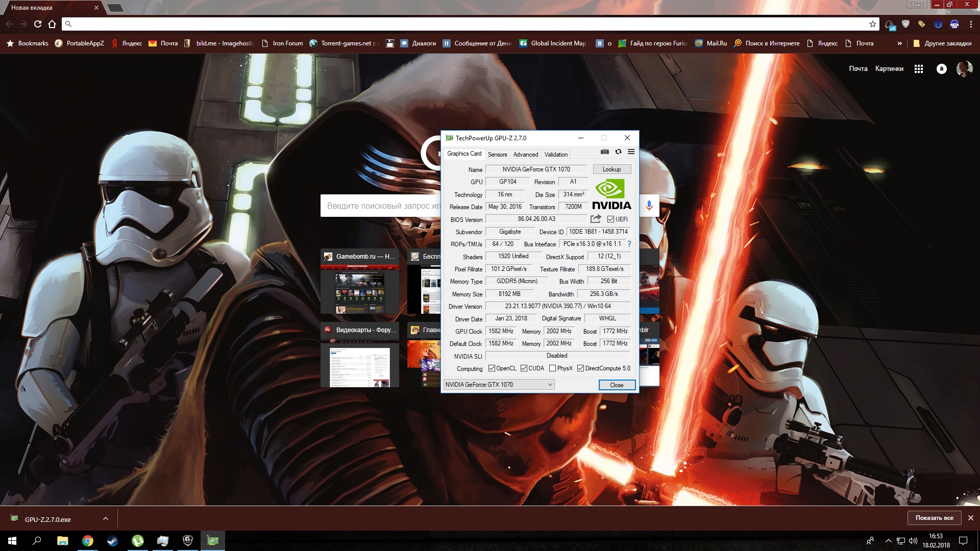
Task: Toggle the OpenCL checkbox
Action: pos(492,368)
